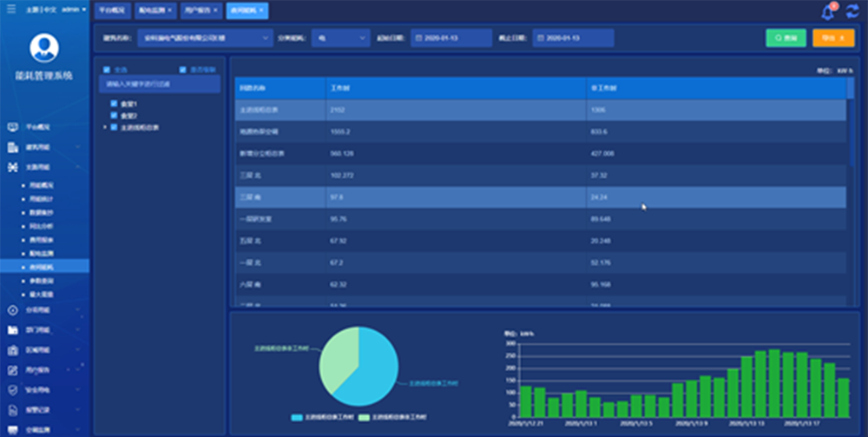Click the 用户报告 edit icon in sidebar
The height and width of the screenshot is (437, 868).
[x=12, y=370]
